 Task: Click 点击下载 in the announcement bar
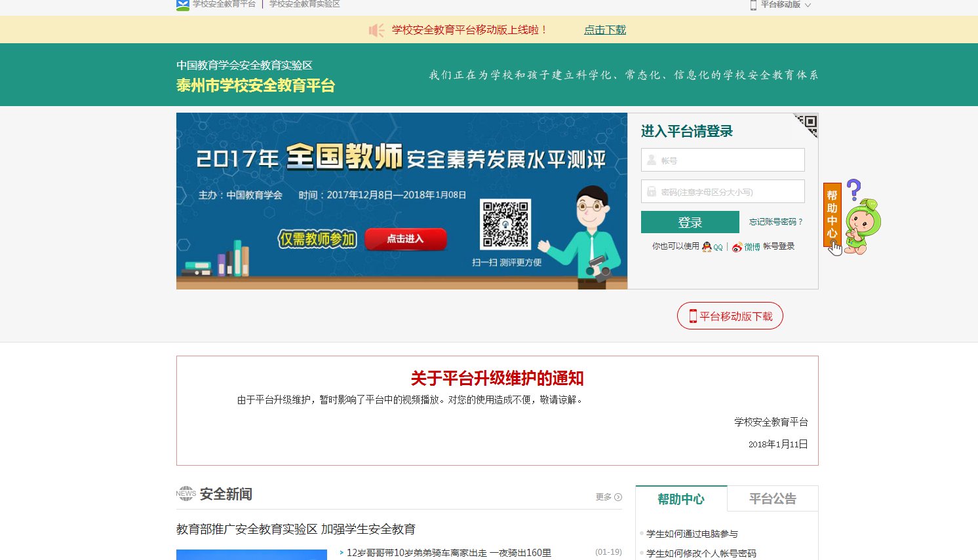tap(604, 30)
